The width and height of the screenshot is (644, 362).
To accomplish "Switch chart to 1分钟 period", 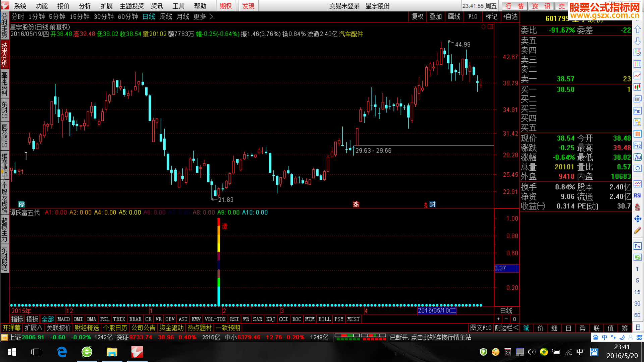I will 37,16.
